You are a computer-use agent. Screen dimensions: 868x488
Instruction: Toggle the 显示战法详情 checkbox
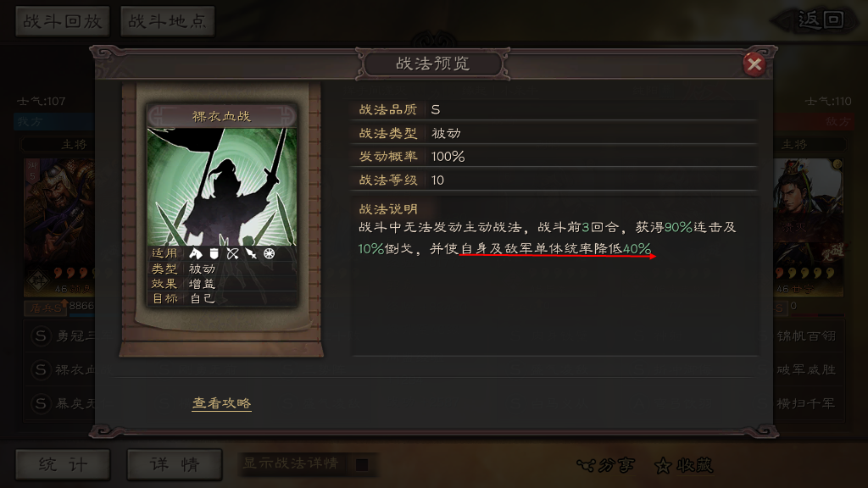click(x=362, y=465)
